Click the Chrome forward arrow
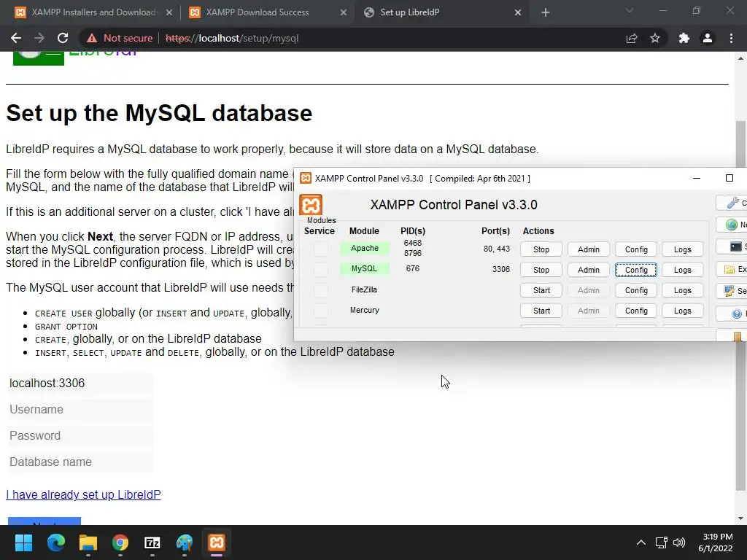This screenshot has height=560, width=747. pyautogui.click(x=39, y=38)
